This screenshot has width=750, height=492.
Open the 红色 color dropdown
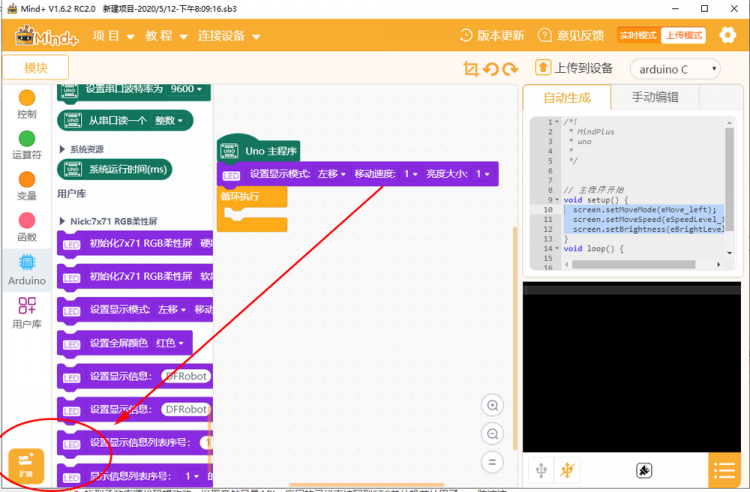coord(170,343)
